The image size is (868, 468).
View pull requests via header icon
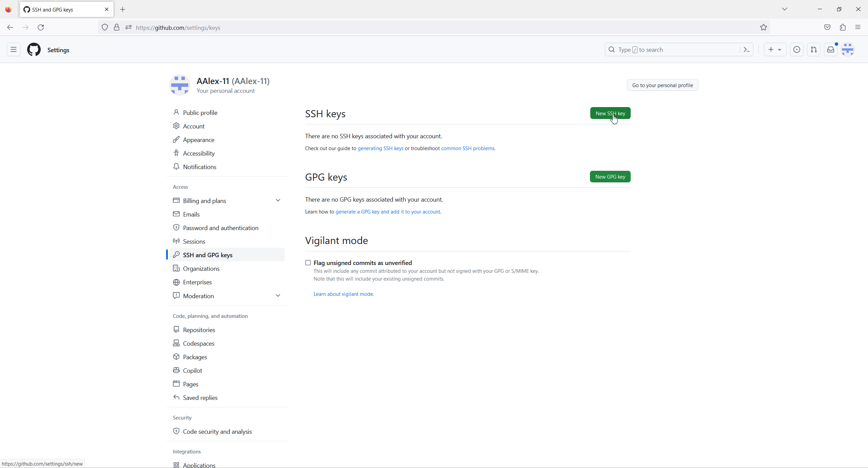(x=814, y=49)
